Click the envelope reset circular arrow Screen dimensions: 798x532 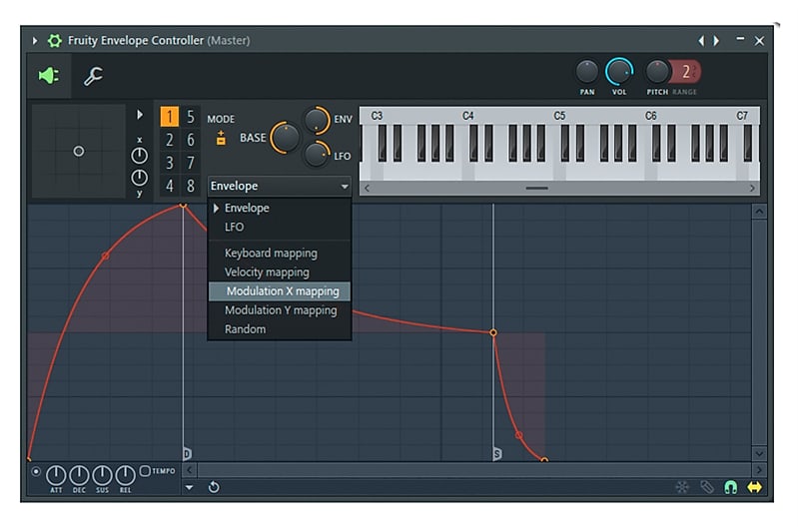click(x=214, y=487)
